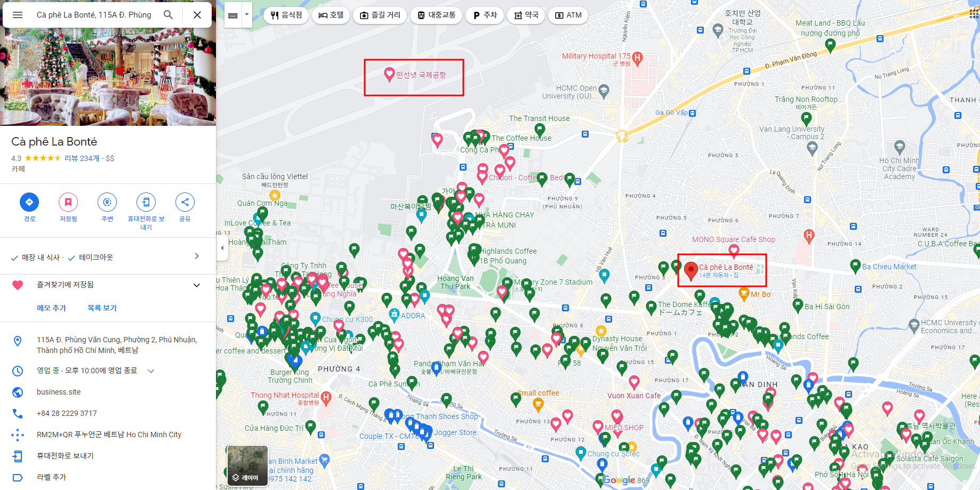
Task: Click the Sân cầu lông Viettel star marker
Action: pos(275,195)
